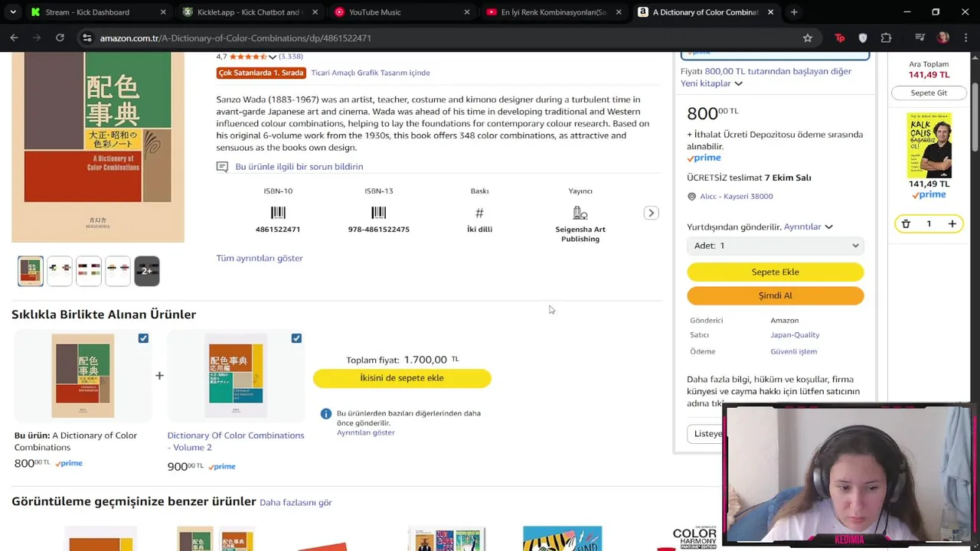
Task: Switch to En İyi Renk Kombinasyonları tab
Action: [553, 12]
